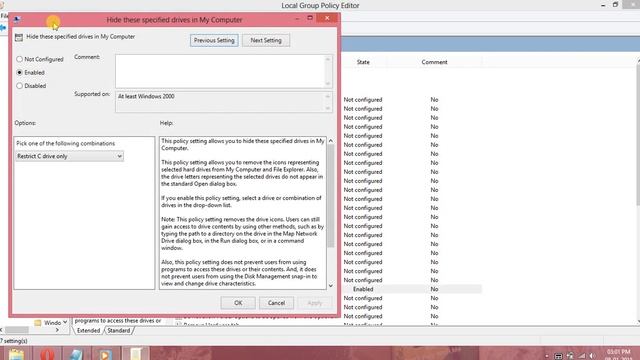Select the Disabled radio button
The width and height of the screenshot is (640, 360).
(19, 86)
